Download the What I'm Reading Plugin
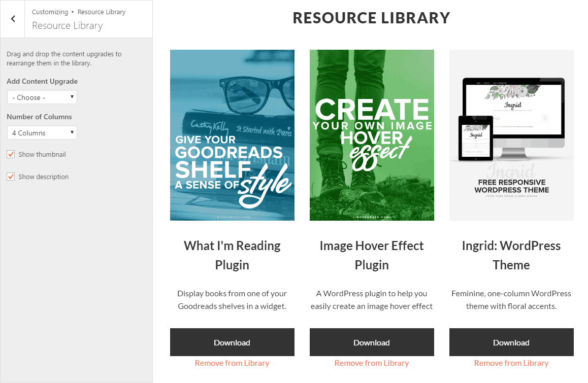This screenshot has height=383, width=588. point(232,342)
